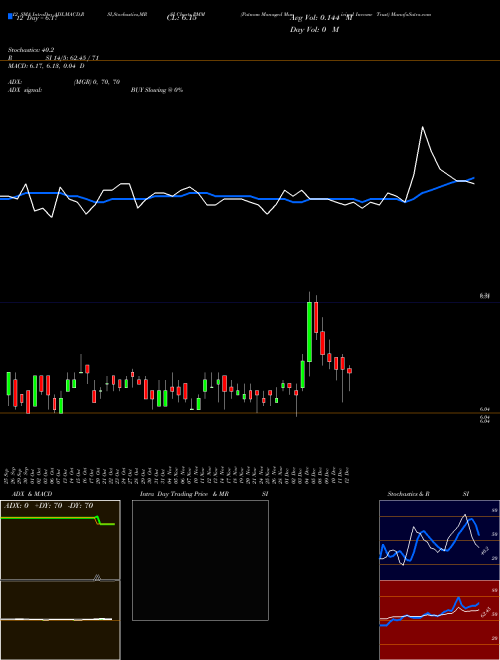
Task: Click the 40.2 value label in Stochastics chart
Action: point(485,550)
